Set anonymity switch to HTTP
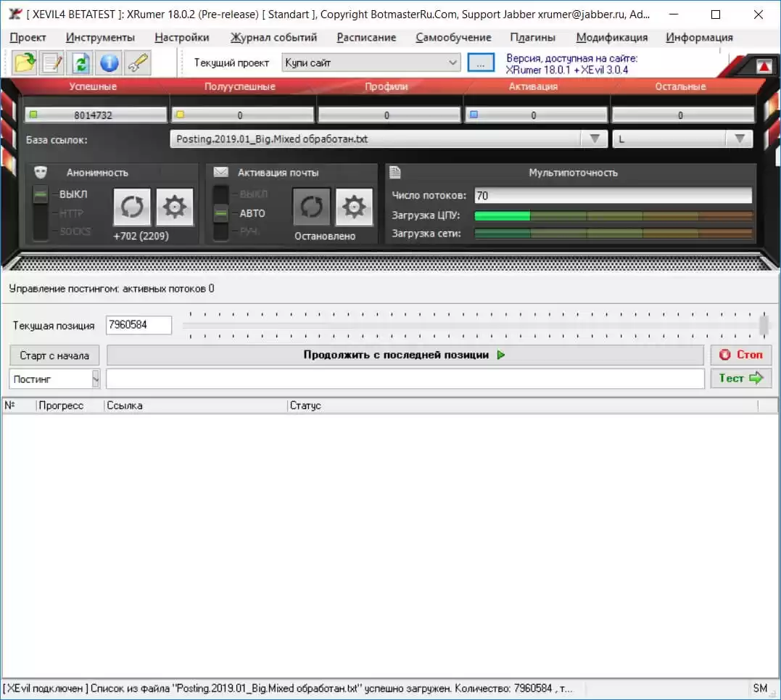 pos(71,213)
